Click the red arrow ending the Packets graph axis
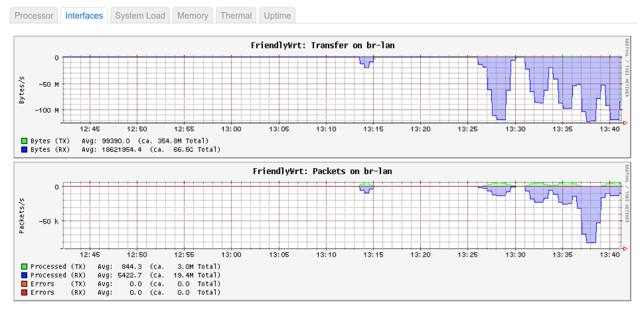The image size is (644, 314). point(625,248)
